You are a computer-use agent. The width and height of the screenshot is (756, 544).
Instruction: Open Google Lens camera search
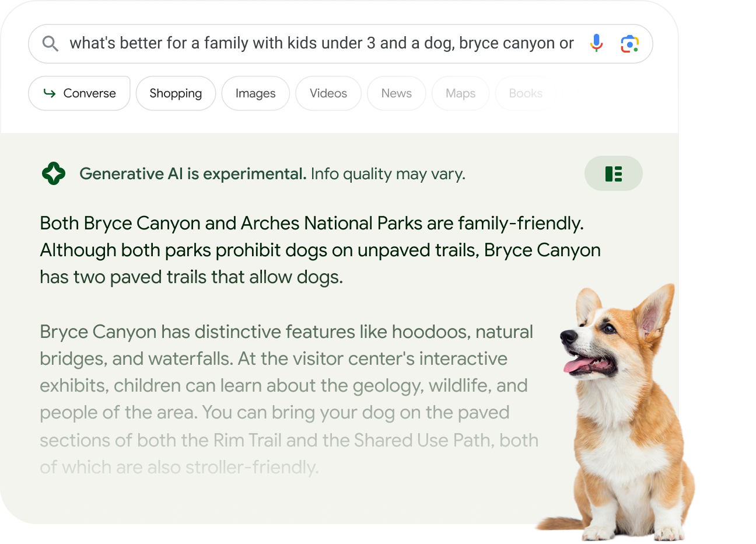pos(629,44)
